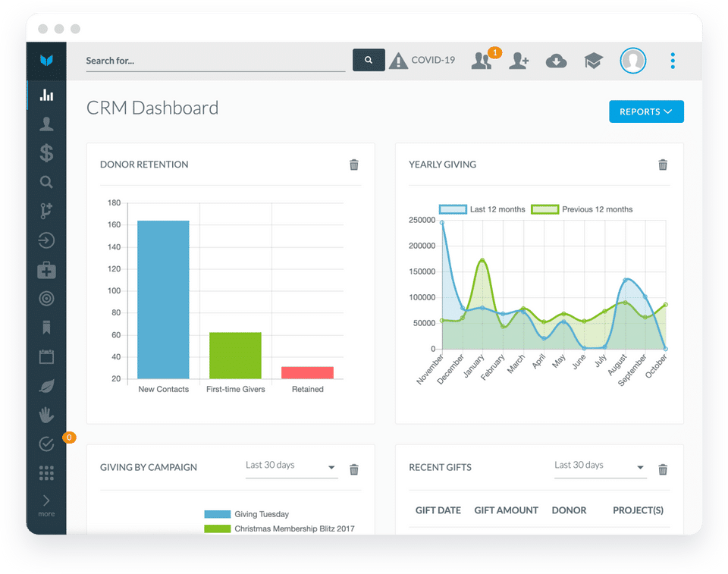This screenshot has height=574, width=728.
Task: Open the dashboard bar chart sidebar icon
Action: tap(46, 95)
